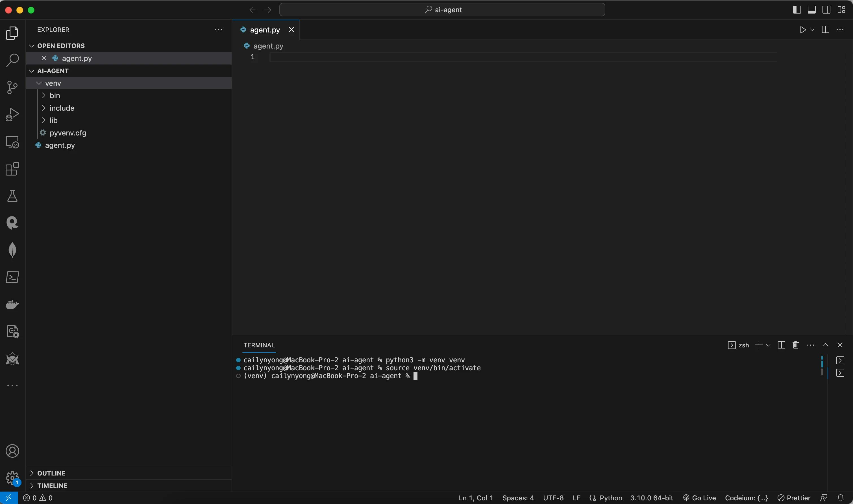
Task: Click the ai-agent command center search box
Action: coord(442,10)
